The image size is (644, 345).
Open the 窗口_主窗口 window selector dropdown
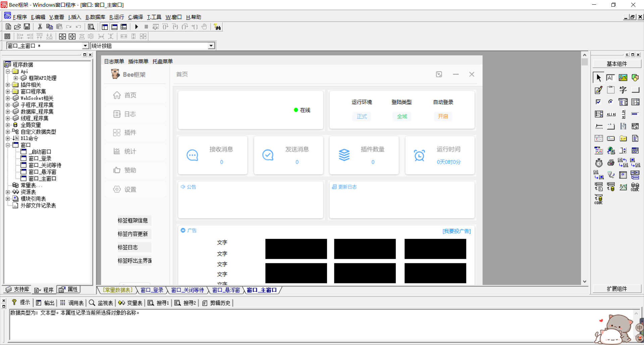tap(85, 46)
